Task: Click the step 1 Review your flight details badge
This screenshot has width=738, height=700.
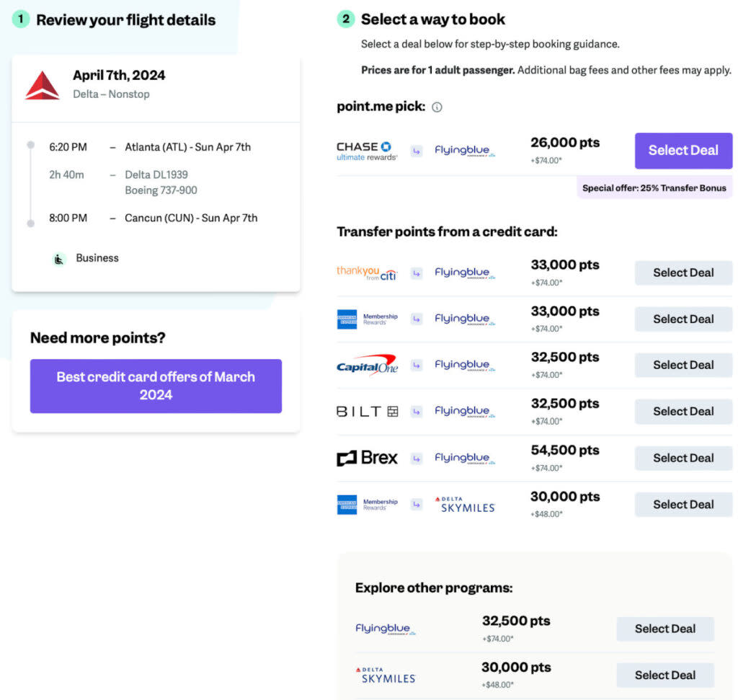Action: (x=20, y=20)
